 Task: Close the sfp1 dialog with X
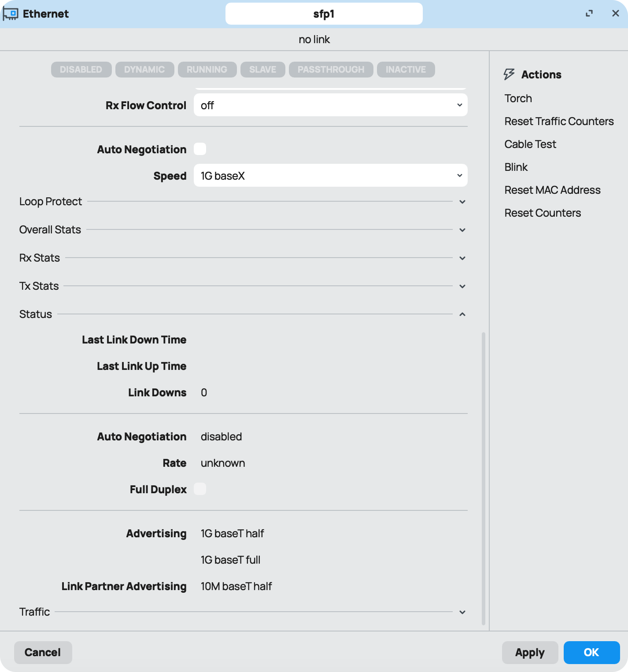[615, 14]
